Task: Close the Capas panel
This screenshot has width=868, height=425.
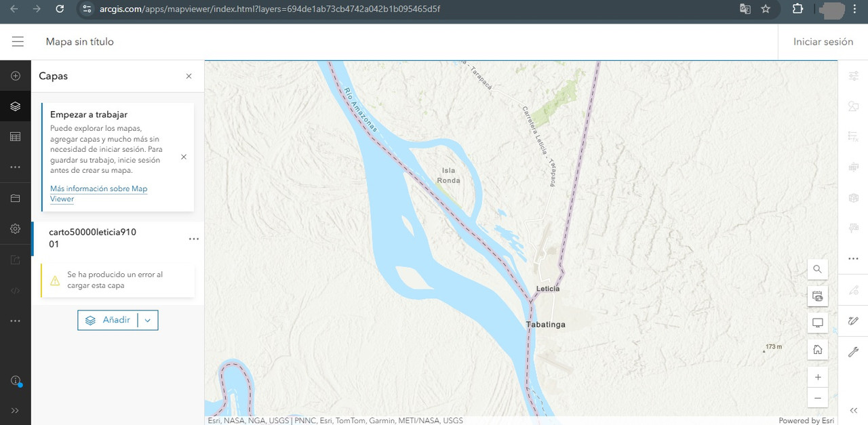Action: (189, 77)
